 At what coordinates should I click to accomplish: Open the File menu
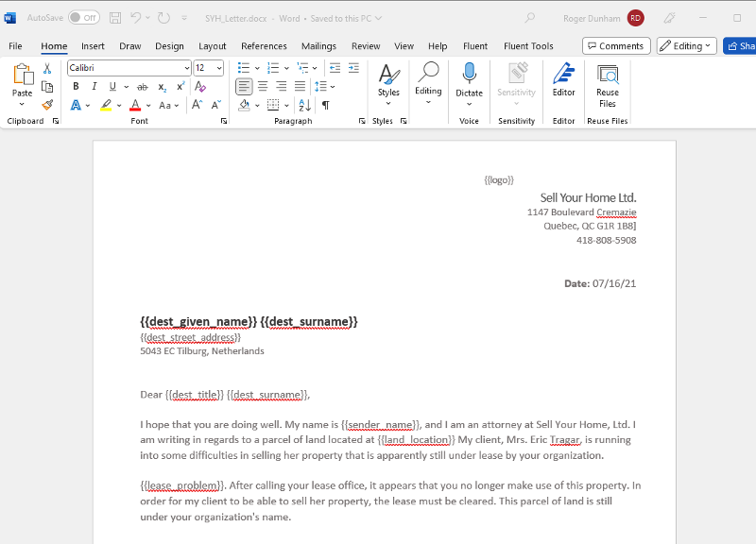[15, 46]
